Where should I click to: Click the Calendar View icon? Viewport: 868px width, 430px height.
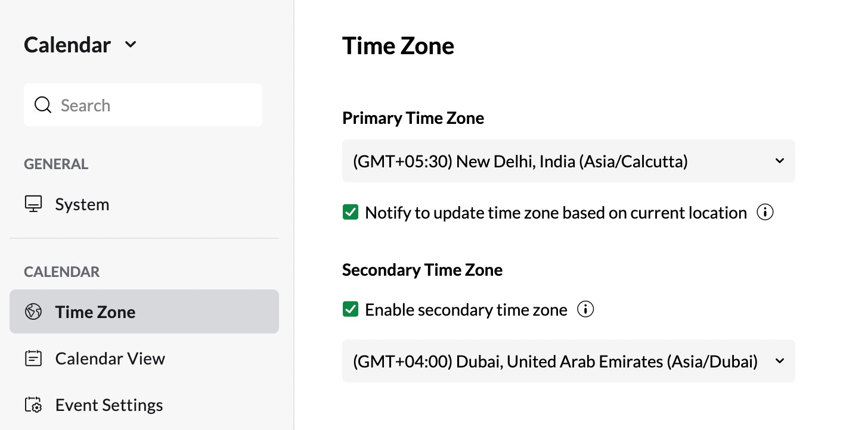coord(33,359)
